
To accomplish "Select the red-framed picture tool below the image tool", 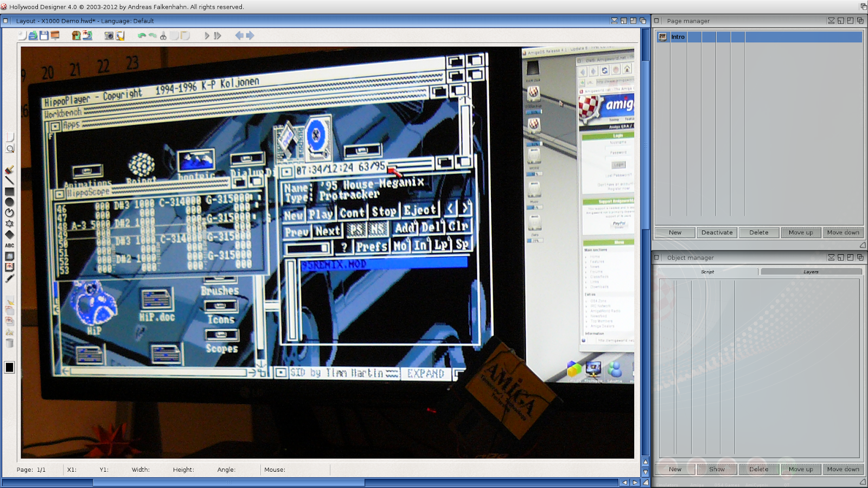I will coord(9,267).
